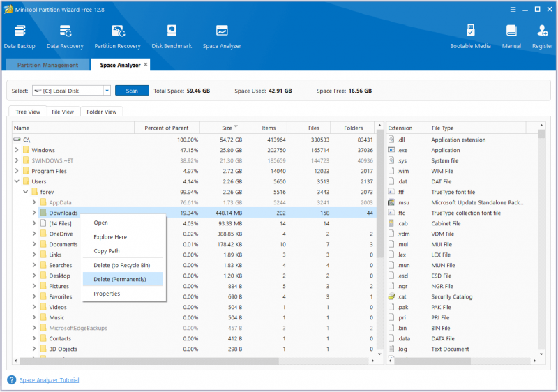
Task: Click the Register icon
Action: [x=543, y=37]
